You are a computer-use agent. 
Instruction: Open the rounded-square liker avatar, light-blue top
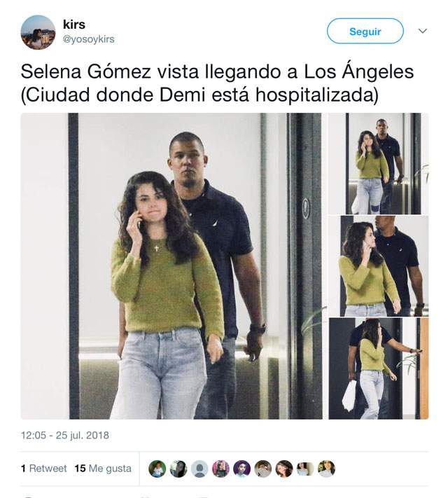305,469
